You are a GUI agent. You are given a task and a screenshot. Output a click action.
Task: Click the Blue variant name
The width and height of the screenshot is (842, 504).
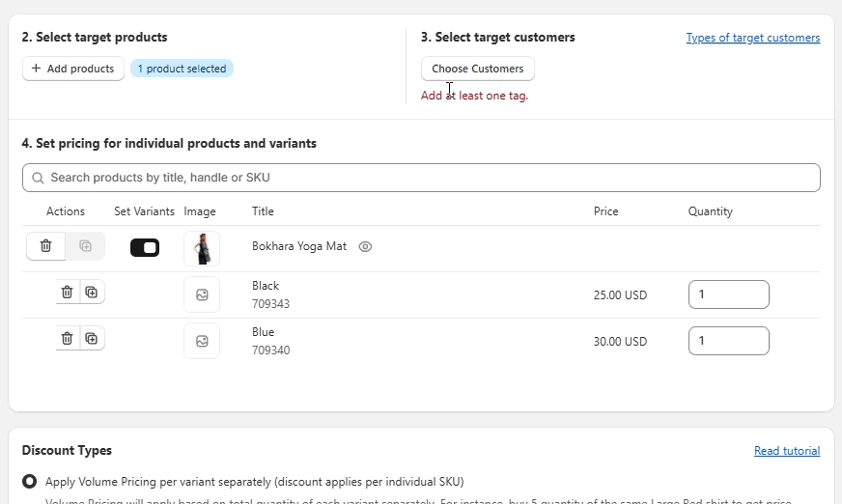[263, 332]
